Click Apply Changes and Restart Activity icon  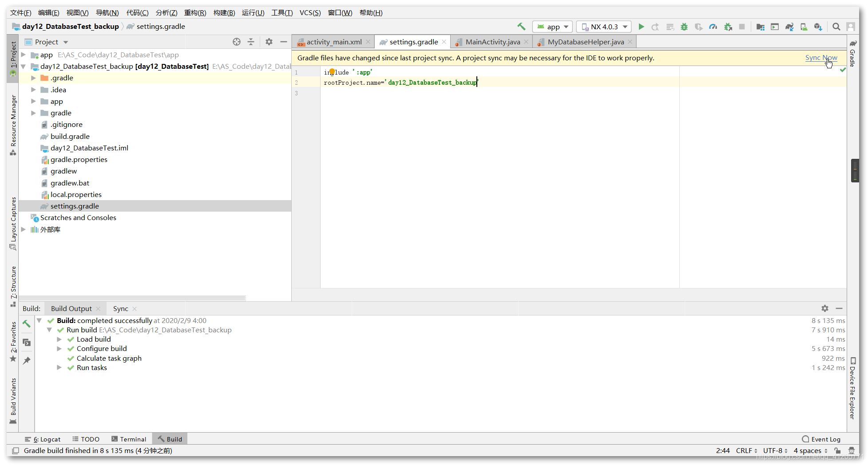[655, 27]
